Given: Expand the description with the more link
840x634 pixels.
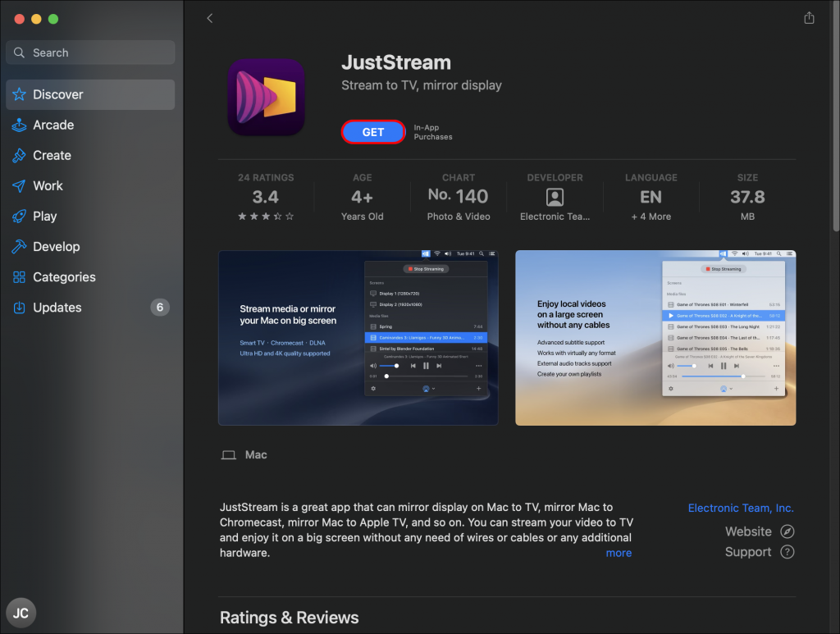Looking at the screenshot, I should pos(619,553).
